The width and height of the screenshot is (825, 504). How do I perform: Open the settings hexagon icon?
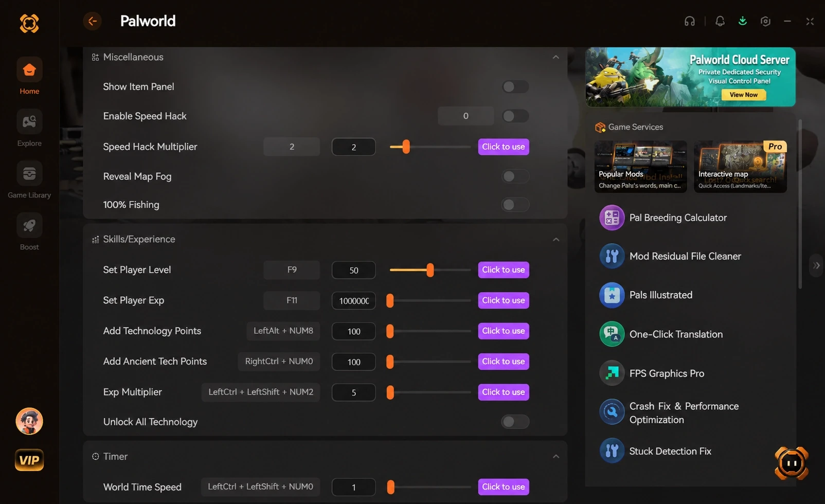[x=765, y=21]
